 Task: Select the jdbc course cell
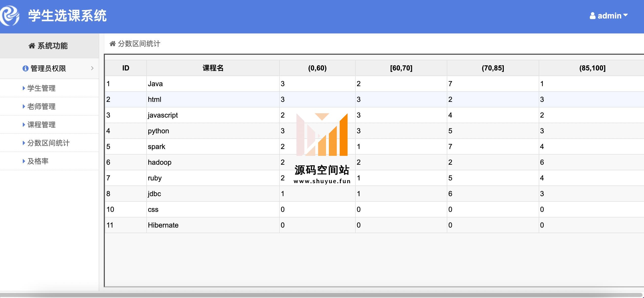(213, 194)
